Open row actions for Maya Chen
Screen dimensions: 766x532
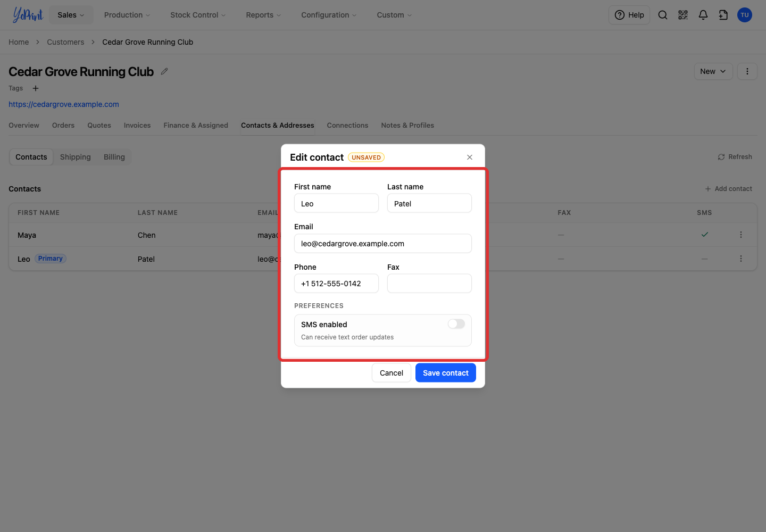(x=741, y=235)
